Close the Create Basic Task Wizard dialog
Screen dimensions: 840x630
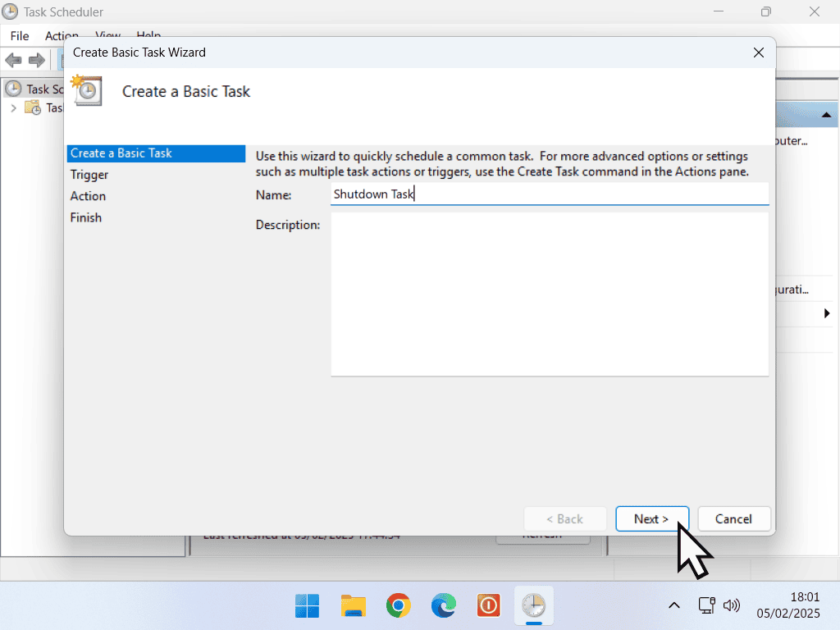point(758,52)
